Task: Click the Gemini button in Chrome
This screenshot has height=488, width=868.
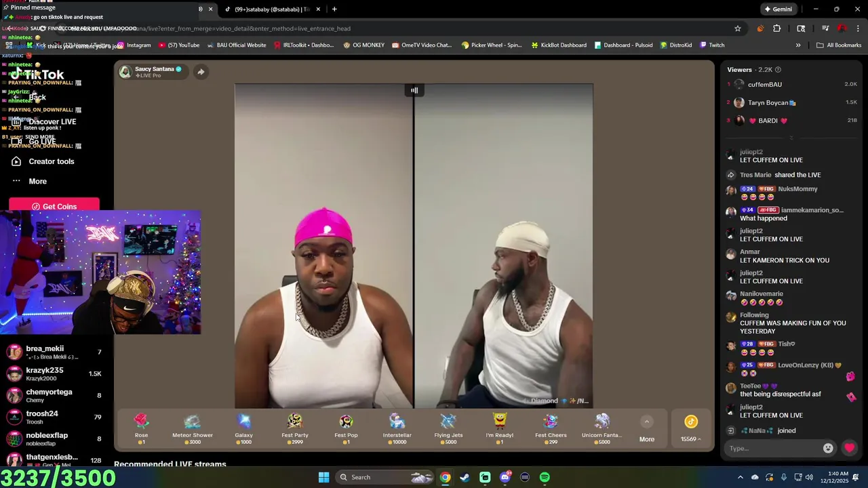Action: point(778,9)
